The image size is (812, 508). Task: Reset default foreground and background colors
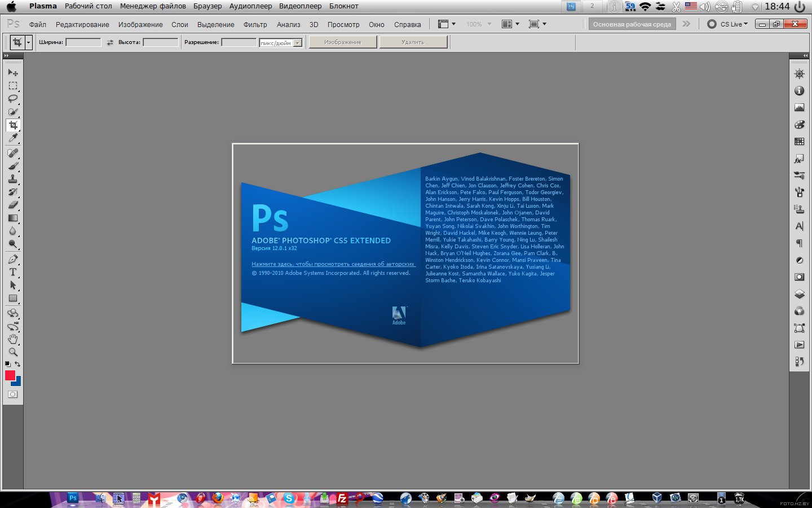(x=8, y=365)
